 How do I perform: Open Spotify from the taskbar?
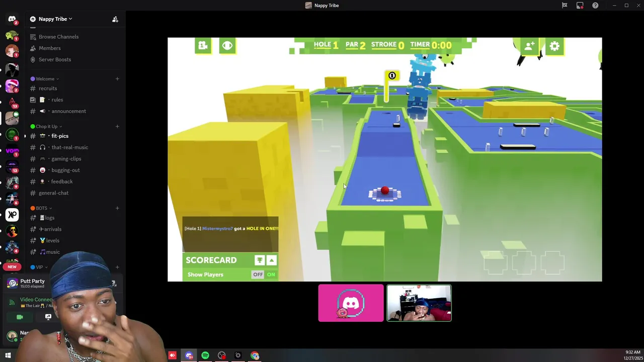(205, 355)
